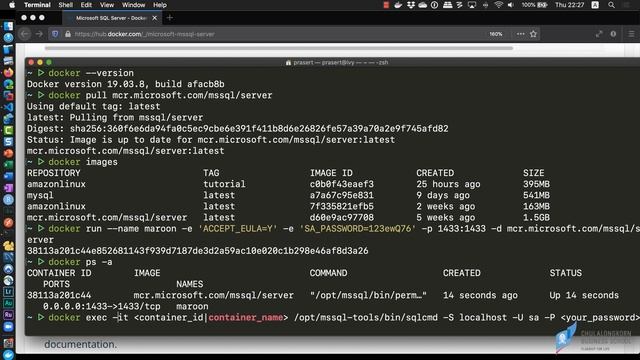The height and width of the screenshot is (360, 640).
Task: Open the tracking protection shield icon
Action: pos(55,34)
